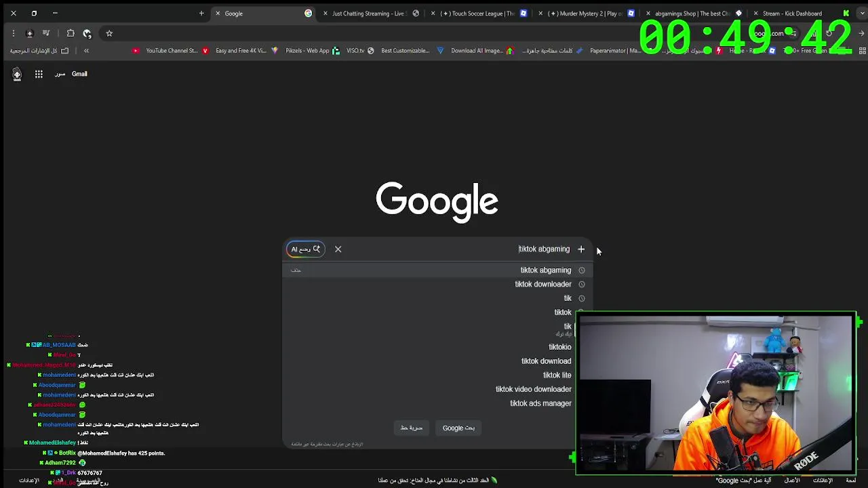Open the Advertising footer link
The image size is (868, 488).
pos(823,481)
